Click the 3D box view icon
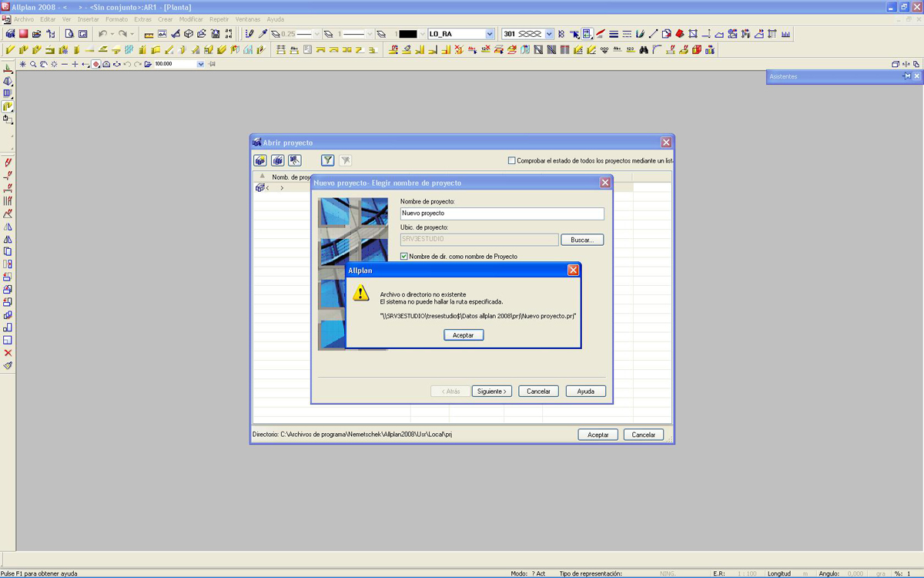The height and width of the screenshot is (578, 924). (x=188, y=34)
